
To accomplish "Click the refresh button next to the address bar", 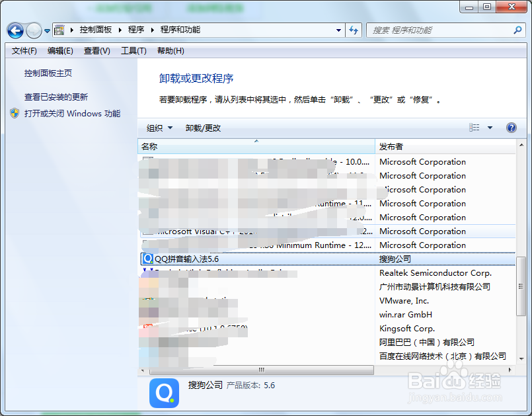I will click(x=354, y=30).
